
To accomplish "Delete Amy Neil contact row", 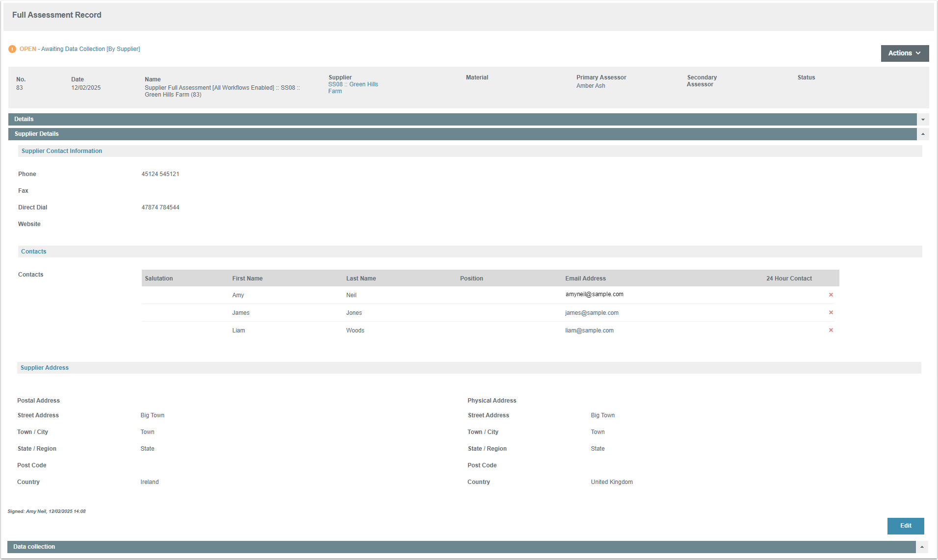I will coord(831,295).
